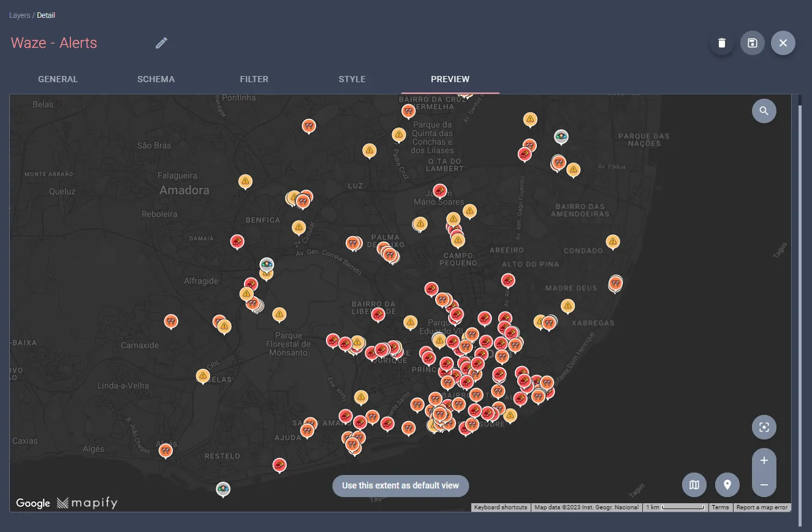Click the teal marker at map bottom near Restelo
812x532 pixels.
(x=223, y=489)
